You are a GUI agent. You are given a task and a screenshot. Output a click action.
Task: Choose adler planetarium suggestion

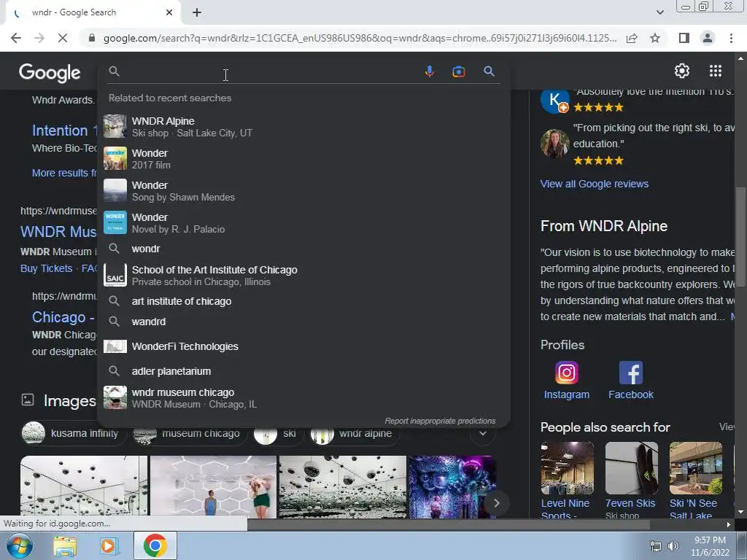click(x=304, y=371)
